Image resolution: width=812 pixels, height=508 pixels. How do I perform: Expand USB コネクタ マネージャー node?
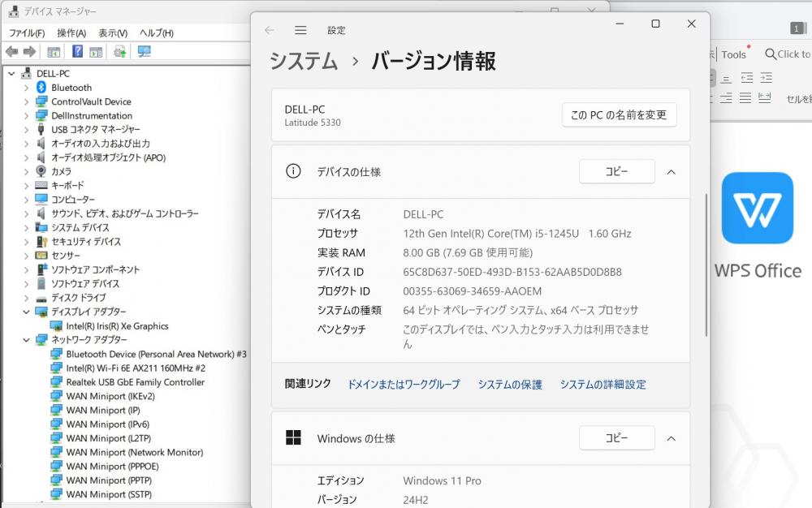coord(26,130)
